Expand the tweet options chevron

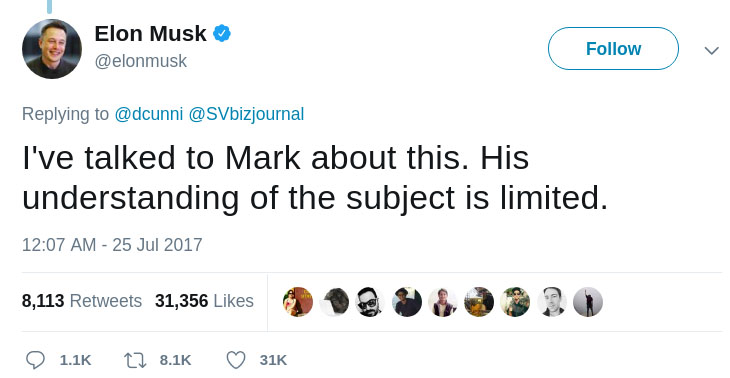point(711,50)
